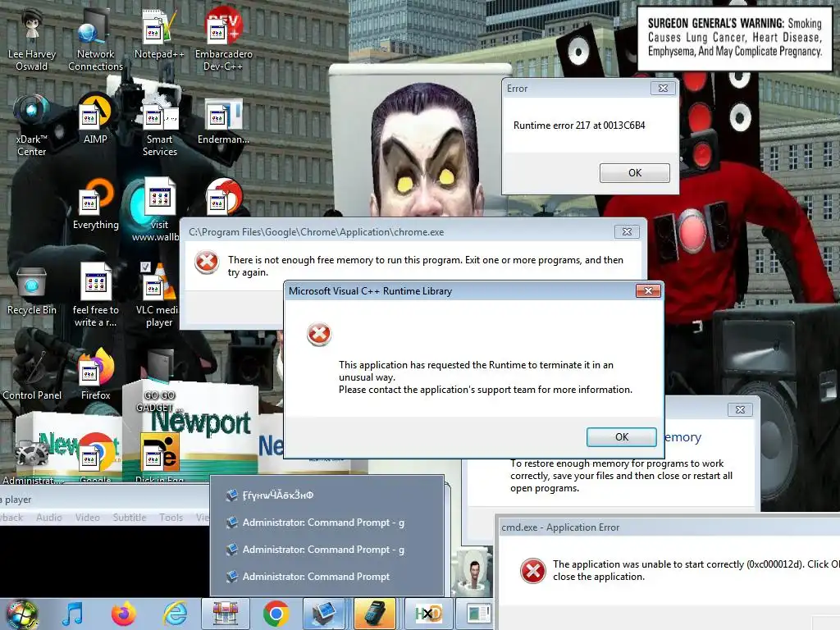Open the Administrat... tools desktop icon
840x630 pixels.
(32, 461)
